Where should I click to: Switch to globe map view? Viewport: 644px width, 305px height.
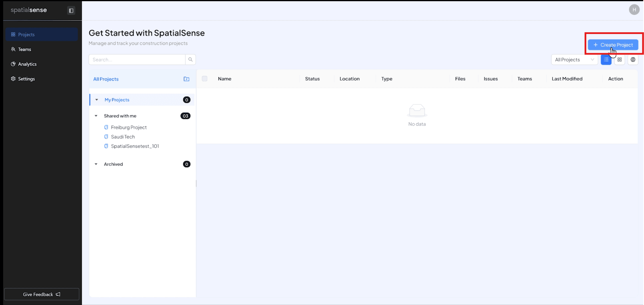click(633, 60)
